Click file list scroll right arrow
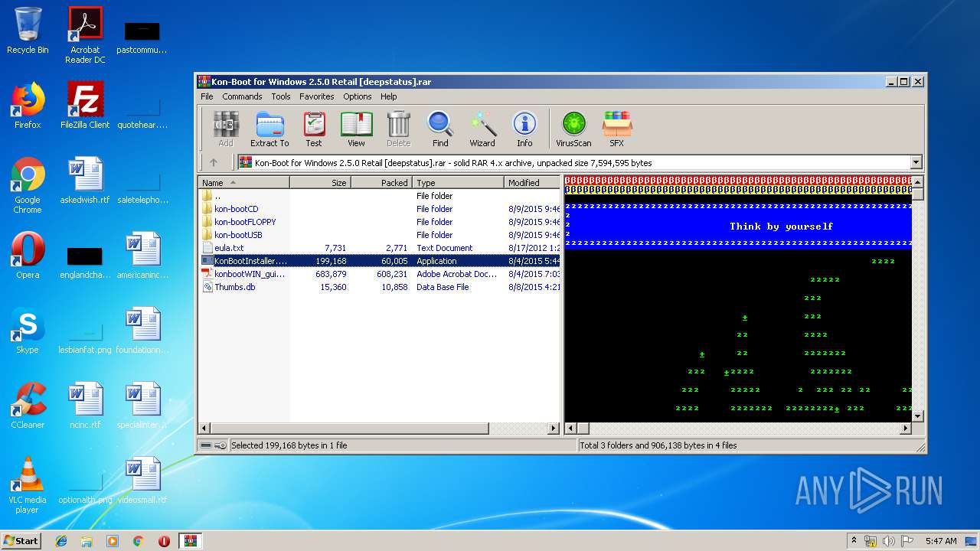980x551 pixels. point(554,429)
